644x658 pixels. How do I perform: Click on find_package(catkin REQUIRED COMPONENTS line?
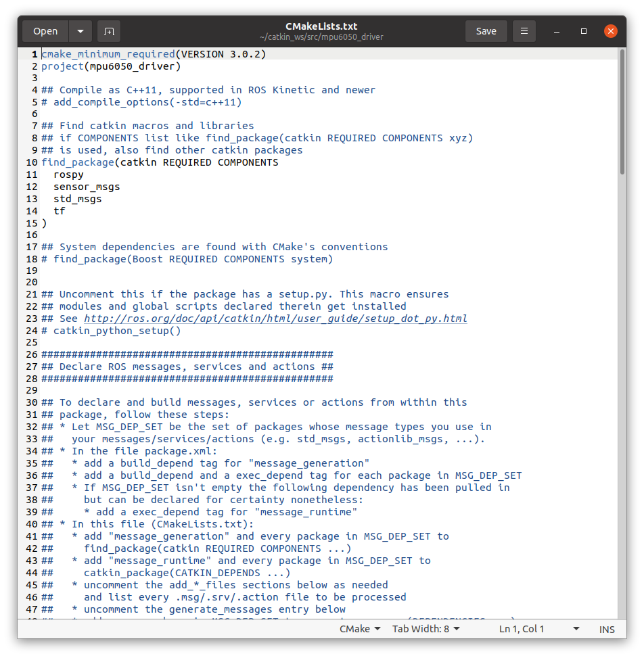tap(160, 162)
